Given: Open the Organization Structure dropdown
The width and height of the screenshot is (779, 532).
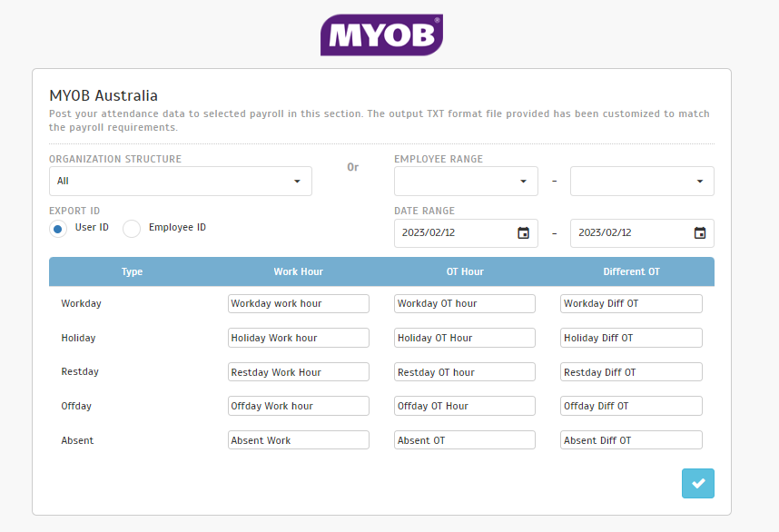Looking at the screenshot, I should click(181, 182).
